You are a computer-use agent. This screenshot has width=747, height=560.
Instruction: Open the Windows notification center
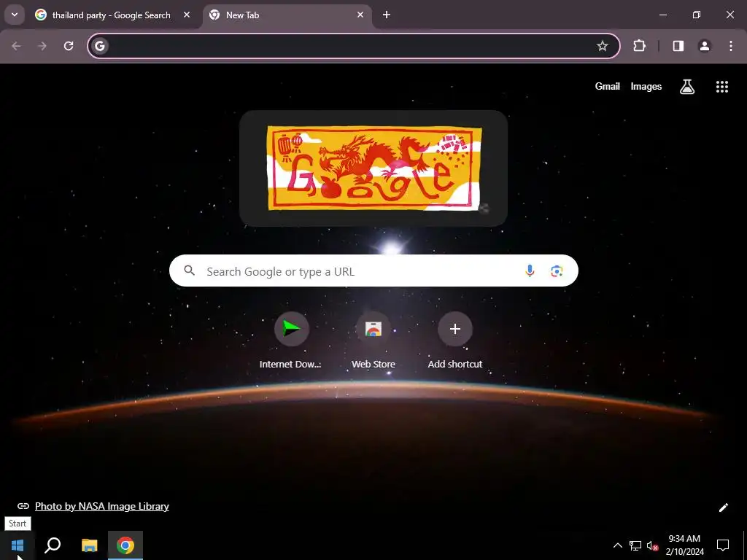(x=723, y=545)
